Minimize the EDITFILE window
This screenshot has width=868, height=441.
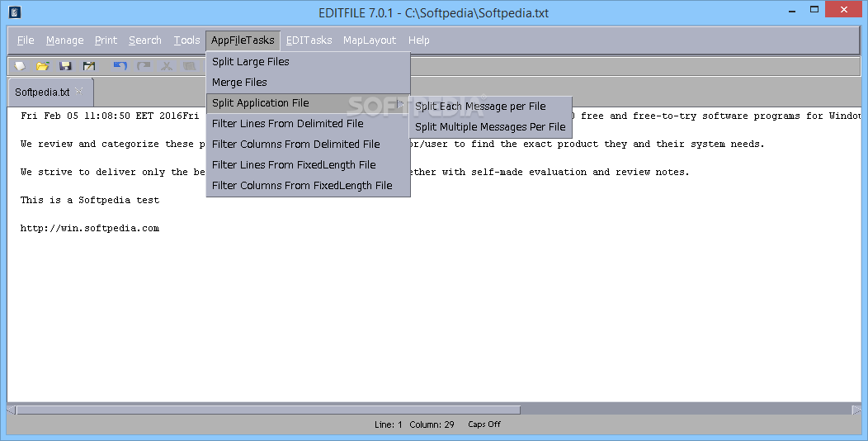coord(792,10)
